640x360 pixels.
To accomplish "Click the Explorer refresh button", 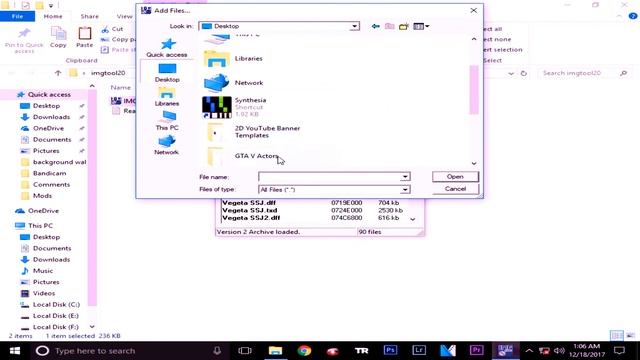I will tap(524, 73).
